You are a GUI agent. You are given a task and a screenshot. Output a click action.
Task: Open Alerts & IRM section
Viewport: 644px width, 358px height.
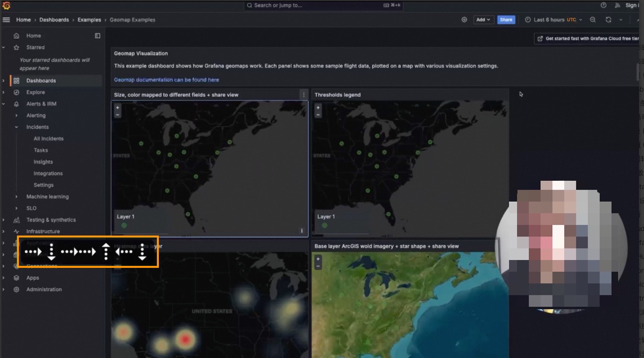click(41, 104)
